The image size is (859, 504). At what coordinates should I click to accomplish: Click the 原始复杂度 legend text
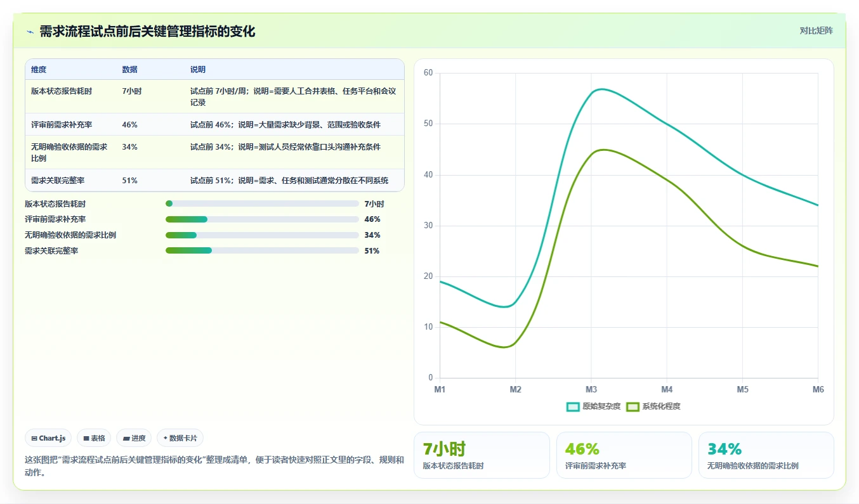[x=601, y=406]
